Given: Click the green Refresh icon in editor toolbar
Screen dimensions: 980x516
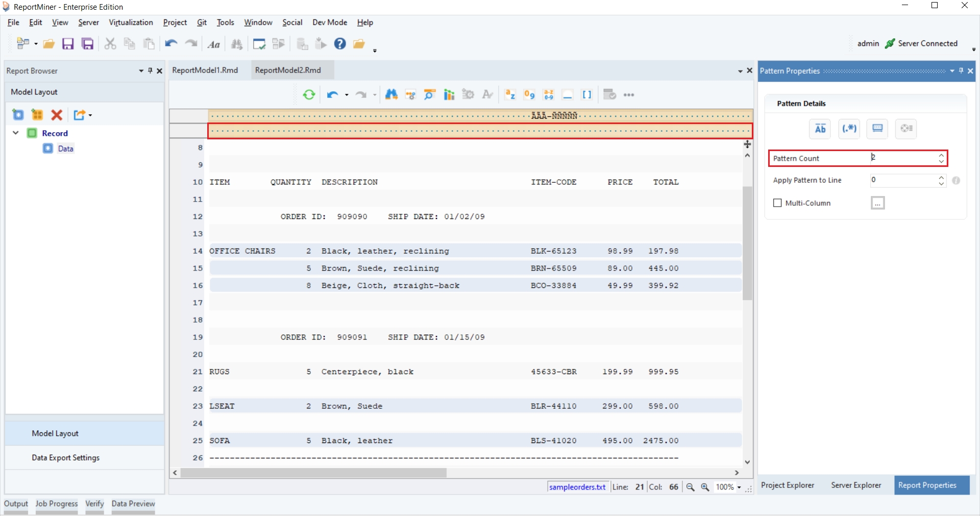Looking at the screenshot, I should click(x=309, y=95).
